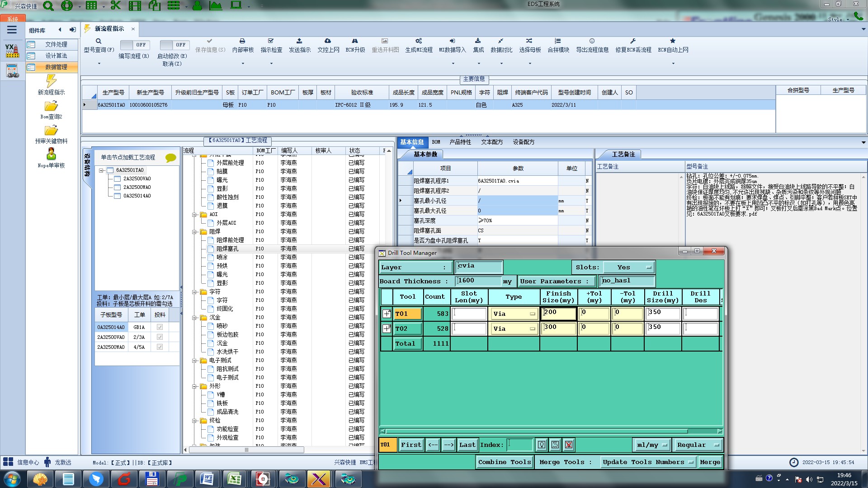This screenshot has height=488, width=868.
Task: Switch to the 设备配方 tab
Action: [523, 142]
